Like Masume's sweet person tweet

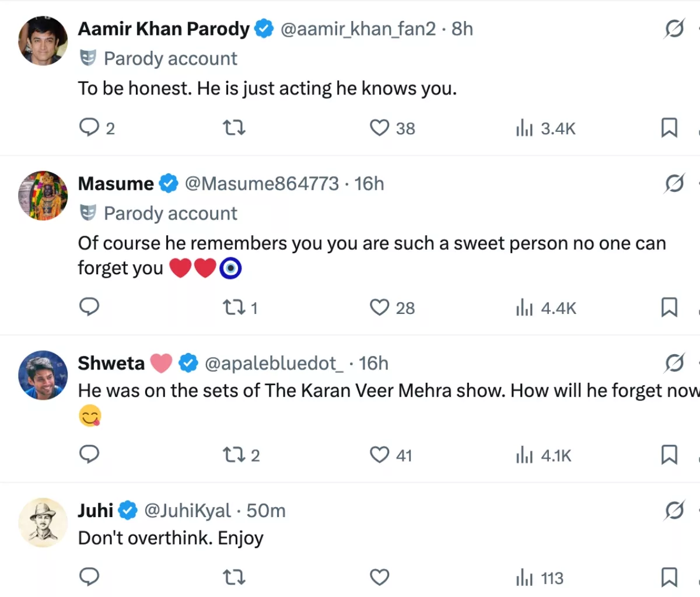tap(380, 308)
